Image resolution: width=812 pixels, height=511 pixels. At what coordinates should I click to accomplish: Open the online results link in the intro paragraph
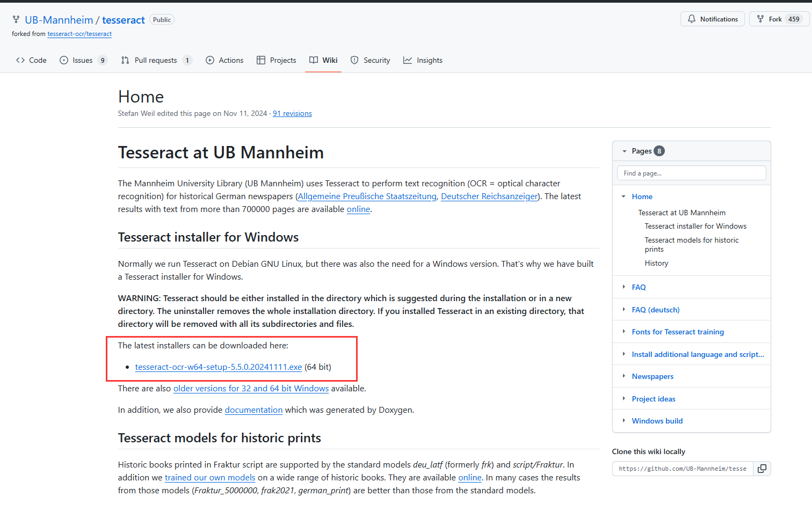click(x=358, y=209)
